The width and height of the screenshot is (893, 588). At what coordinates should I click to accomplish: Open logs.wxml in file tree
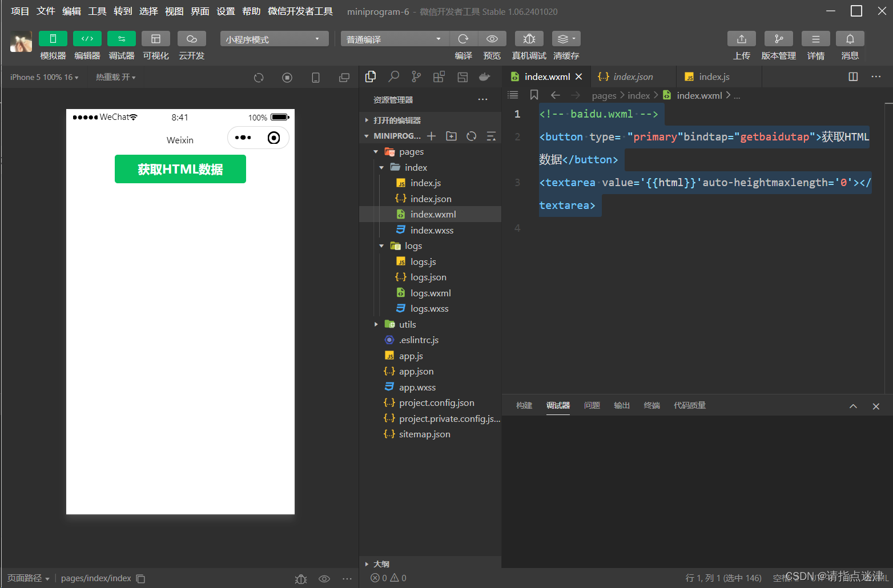tap(430, 293)
